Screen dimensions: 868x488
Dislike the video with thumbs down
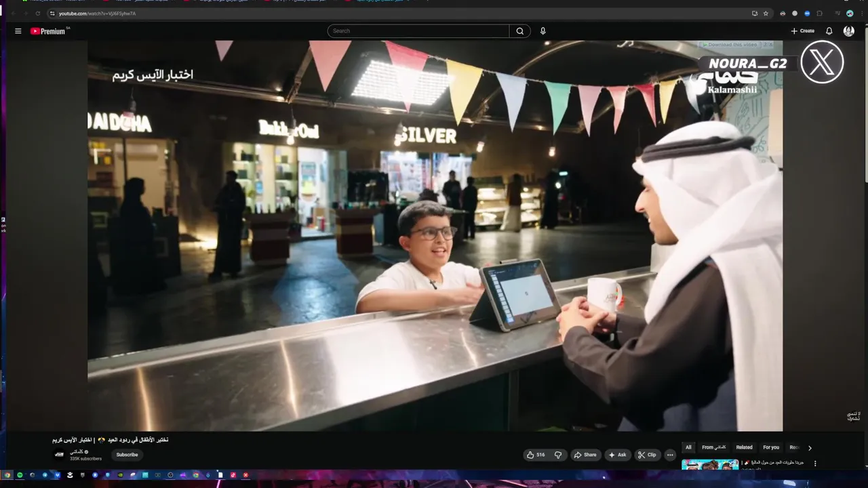tap(558, 455)
